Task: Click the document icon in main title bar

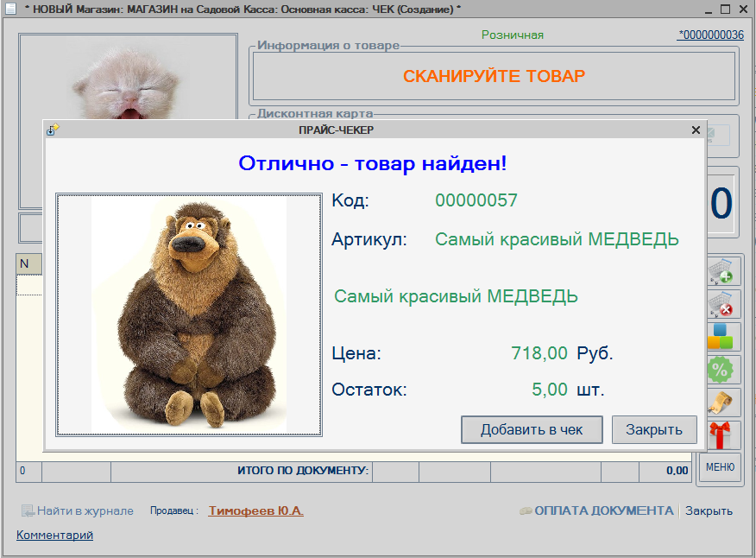Action: 10,9
